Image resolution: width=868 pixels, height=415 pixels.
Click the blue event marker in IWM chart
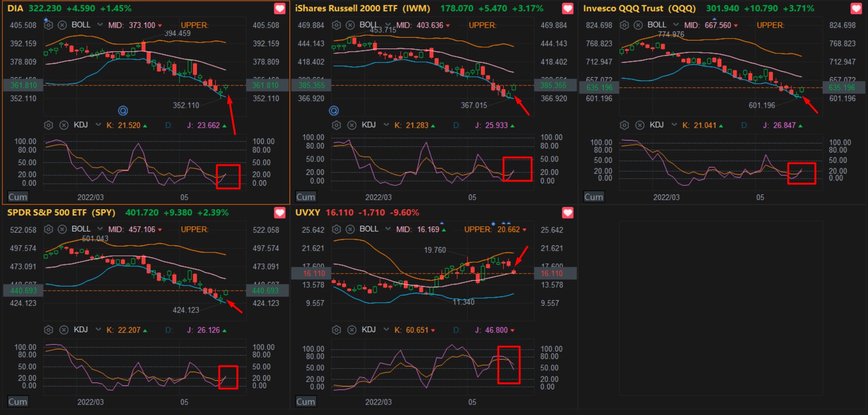[334, 111]
